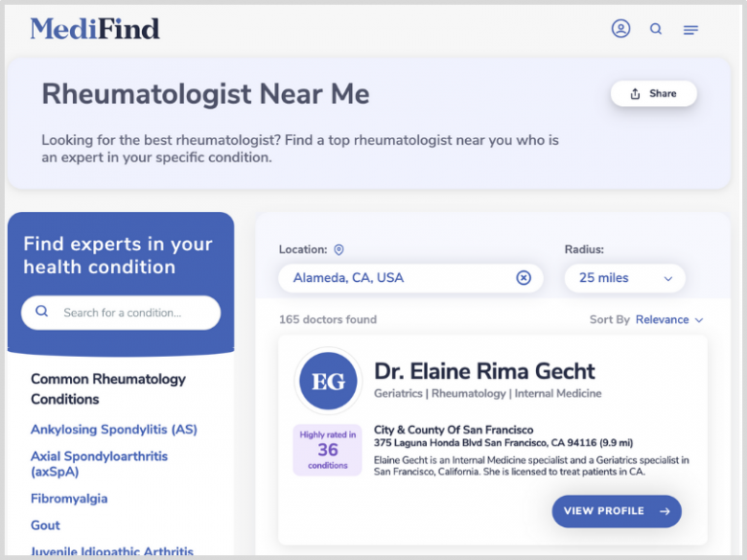Viewport: 747px width, 560px height.
Task: Click the Search for a condition field
Action: (x=121, y=313)
